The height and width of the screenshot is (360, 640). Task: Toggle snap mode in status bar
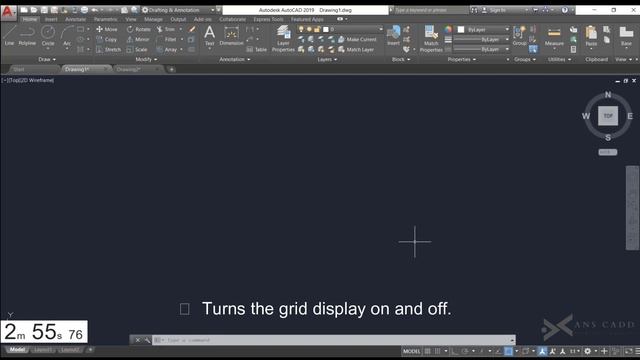tap(437, 351)
